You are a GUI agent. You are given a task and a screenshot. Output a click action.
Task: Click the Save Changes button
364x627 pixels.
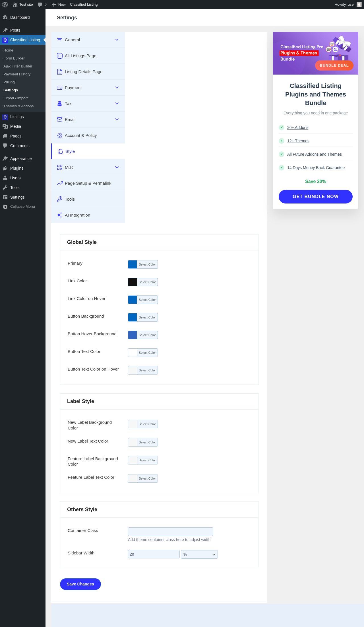(80, 584)
